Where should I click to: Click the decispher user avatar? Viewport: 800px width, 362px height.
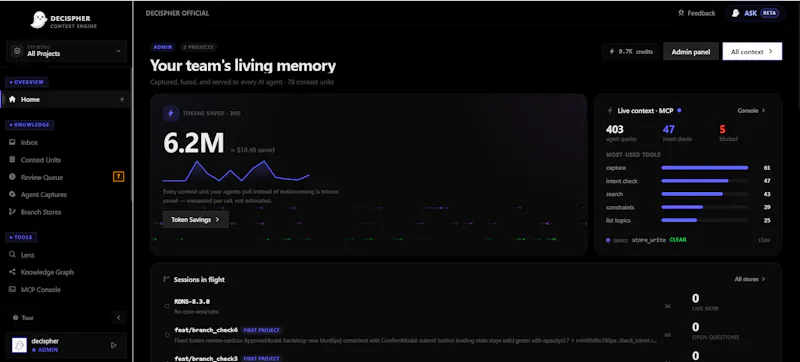click(x=19, y=345)
